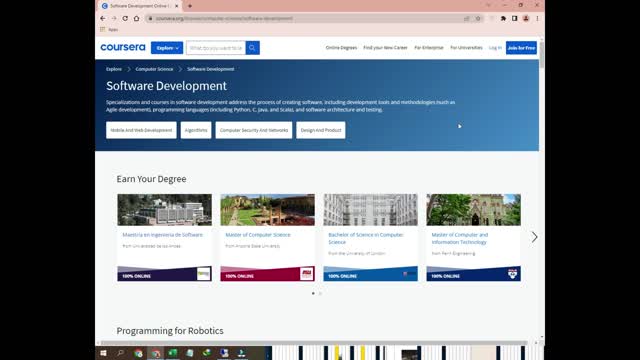Open For Universities nav item

pos(466,48)
